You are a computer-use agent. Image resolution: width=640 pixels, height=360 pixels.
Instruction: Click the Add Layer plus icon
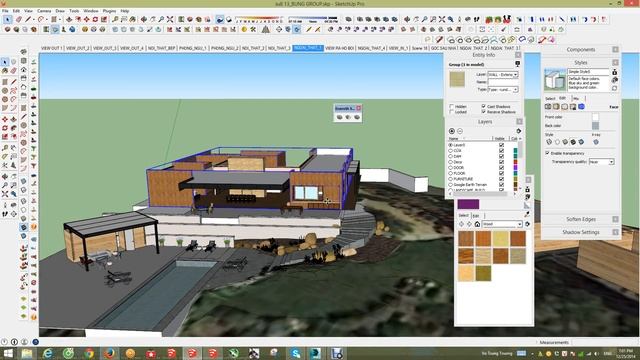(x=451, y=131)
